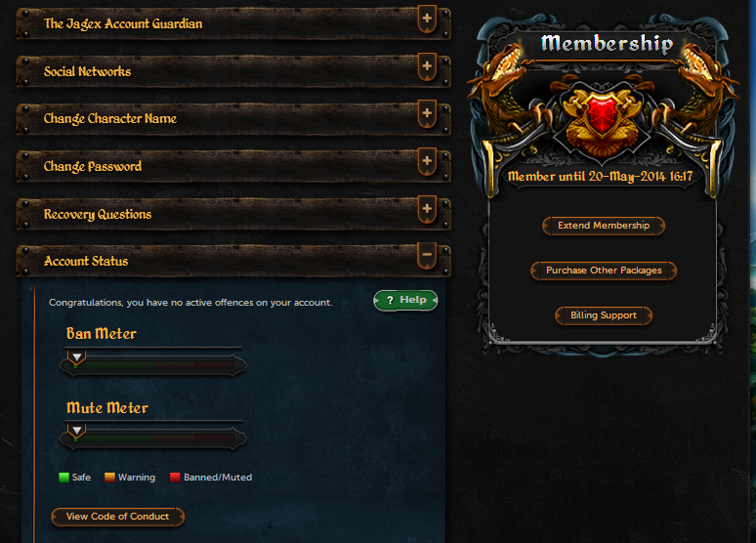This screenshot has height=543, width=756.
Task: Expand Recovery Questions plus icon
Action: pos(427,209)
